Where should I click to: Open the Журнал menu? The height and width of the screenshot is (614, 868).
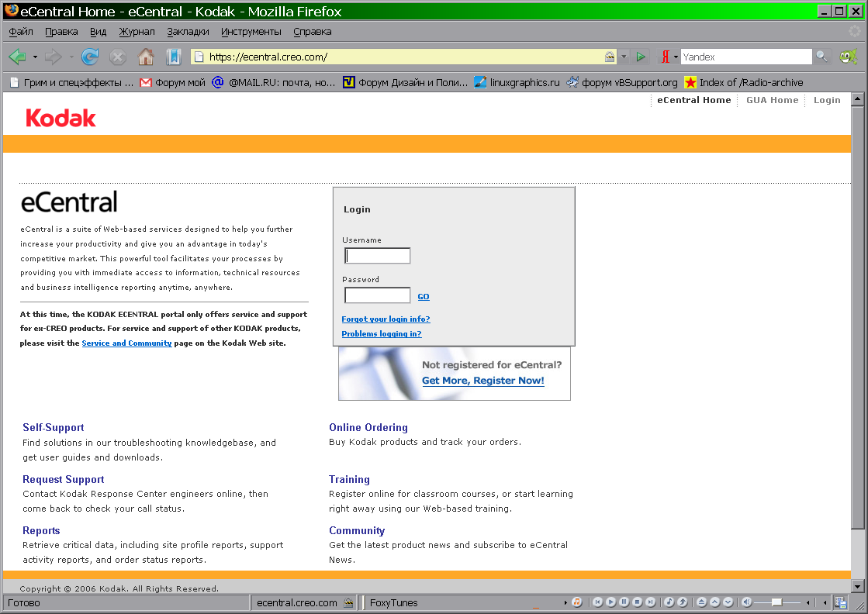coord(137,32)
